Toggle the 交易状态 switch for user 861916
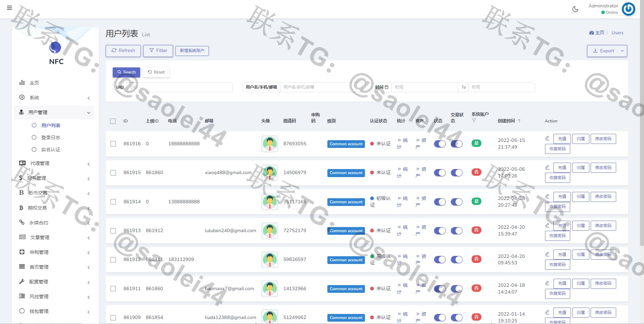This screenshot has width=644, height=324. pyautogui.click(x=457, y=144)
